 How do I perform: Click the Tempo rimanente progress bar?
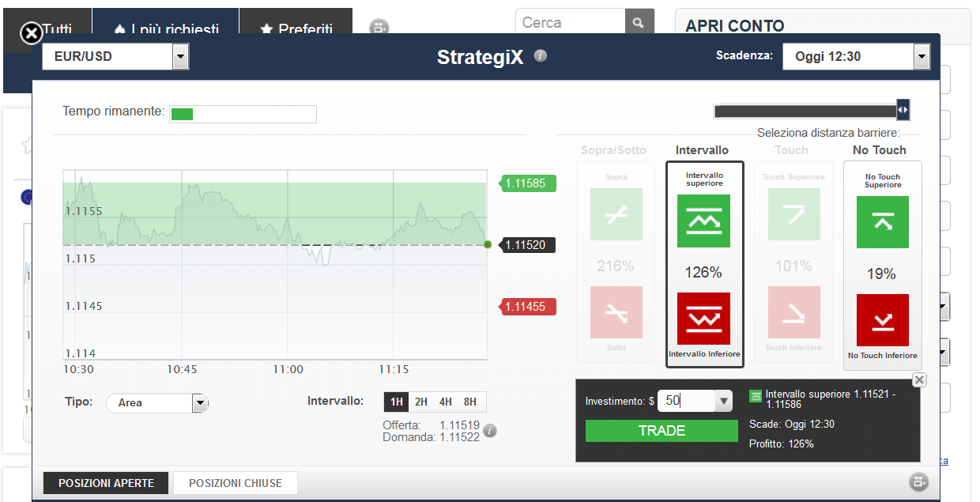pos(243,114)
